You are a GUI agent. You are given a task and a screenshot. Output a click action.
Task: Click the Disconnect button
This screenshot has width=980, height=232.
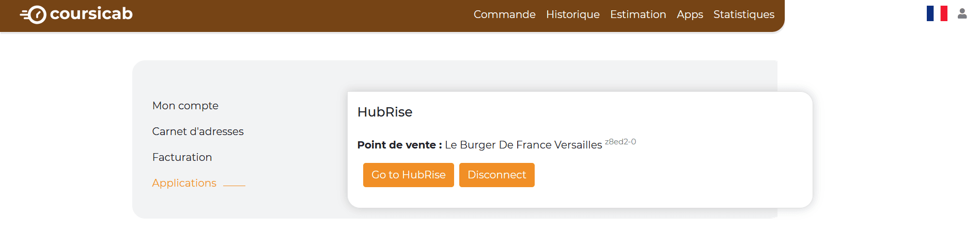coord(496,175)
